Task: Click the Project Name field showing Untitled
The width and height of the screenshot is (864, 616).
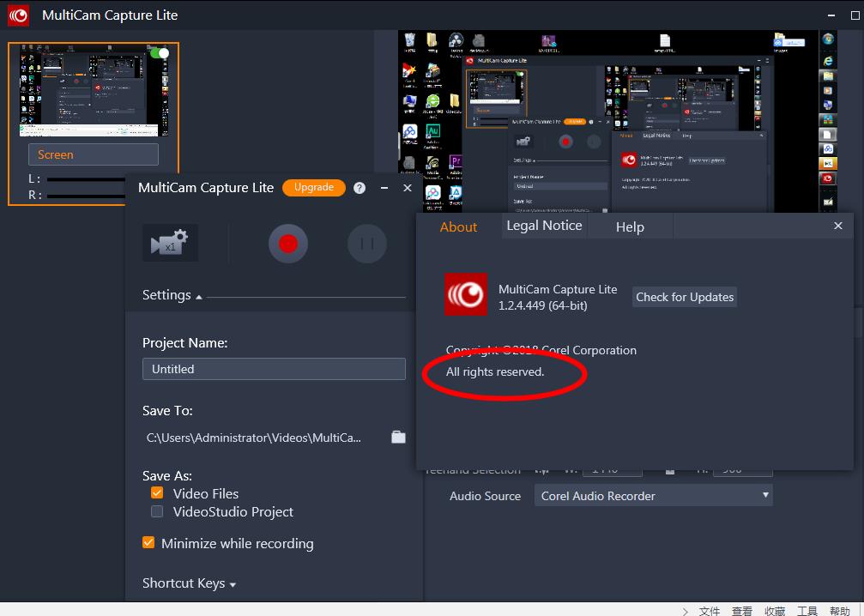Action: [x=274, y=369]
